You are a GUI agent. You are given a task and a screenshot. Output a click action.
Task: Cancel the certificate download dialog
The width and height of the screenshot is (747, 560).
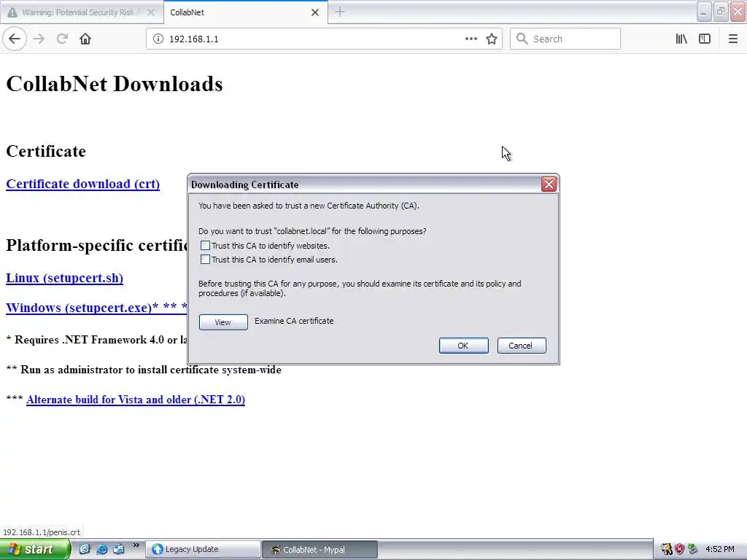click(521, 346)
